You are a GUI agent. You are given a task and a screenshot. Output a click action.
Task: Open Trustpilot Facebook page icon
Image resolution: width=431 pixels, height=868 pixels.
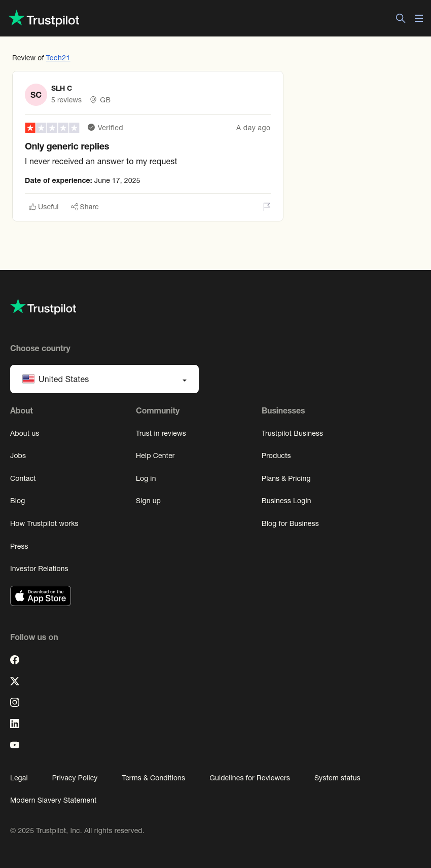click(x=15, y=660)
